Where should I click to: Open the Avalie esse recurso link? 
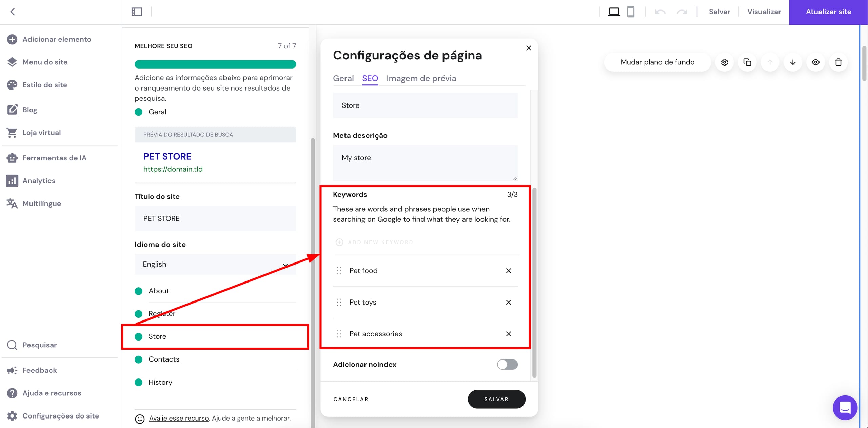tap(179, 418)
